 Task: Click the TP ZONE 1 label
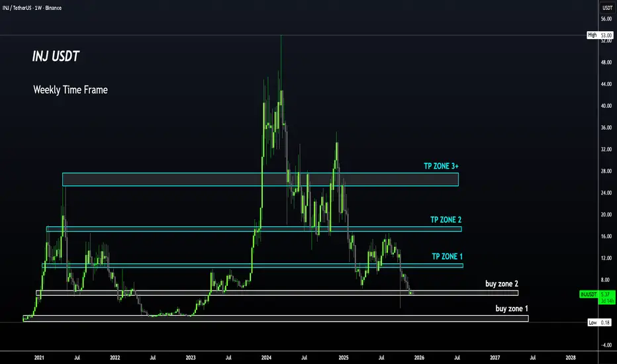[448, 256]
